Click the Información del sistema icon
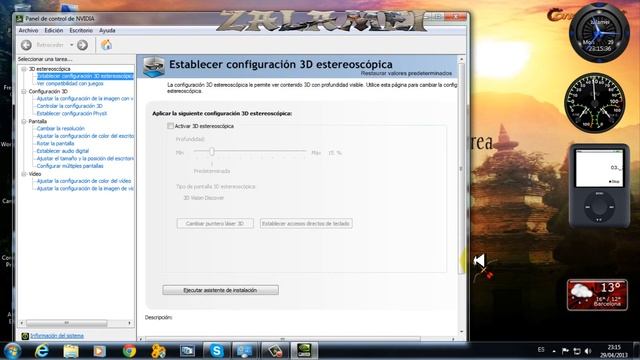 pyautogui.click(x=25, y=336)
